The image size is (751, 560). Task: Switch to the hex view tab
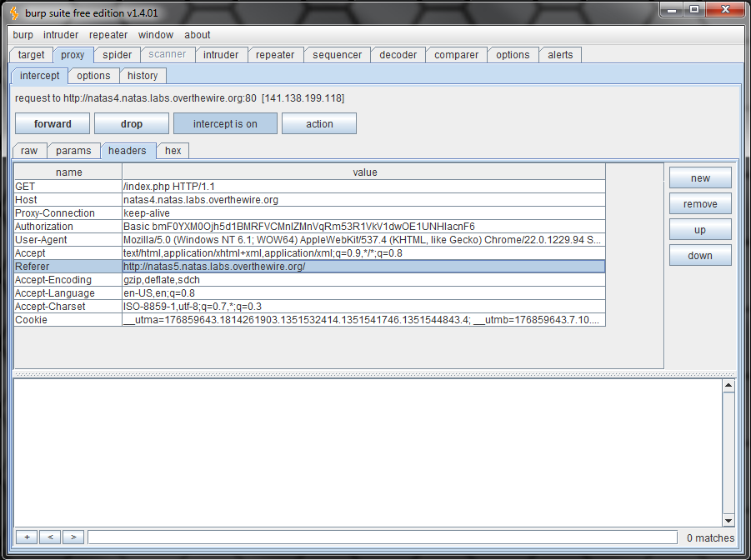pyautogui.click(x=173, y=151)
